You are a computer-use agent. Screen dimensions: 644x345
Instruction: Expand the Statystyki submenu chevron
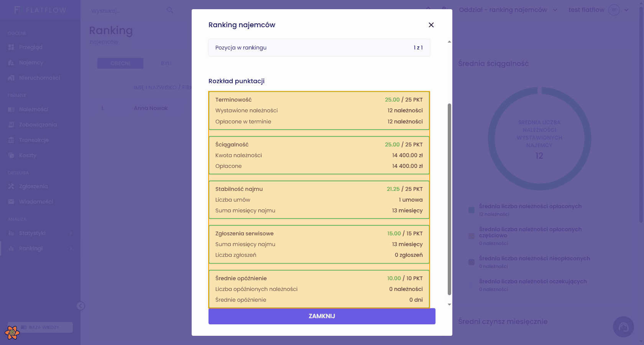point(71,233)
